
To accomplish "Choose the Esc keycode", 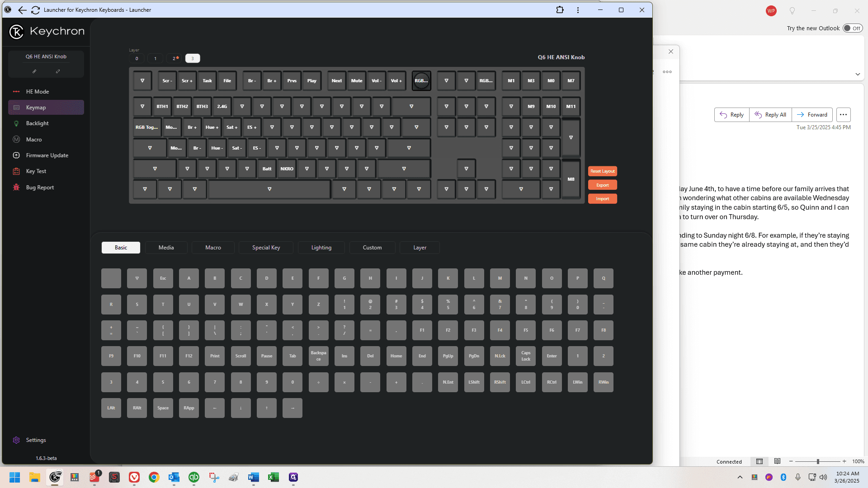I will 163,278.
